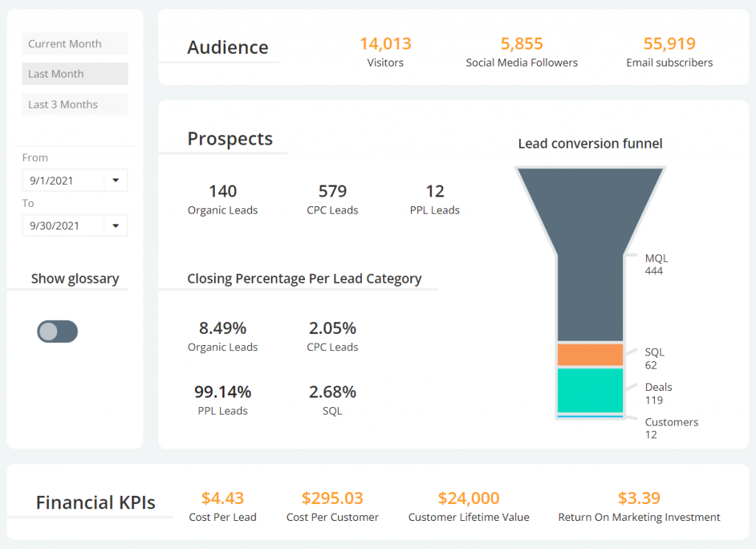756x549 pixels.
Task: Select the Organic Leads count 140
Action: pos(222,191)
